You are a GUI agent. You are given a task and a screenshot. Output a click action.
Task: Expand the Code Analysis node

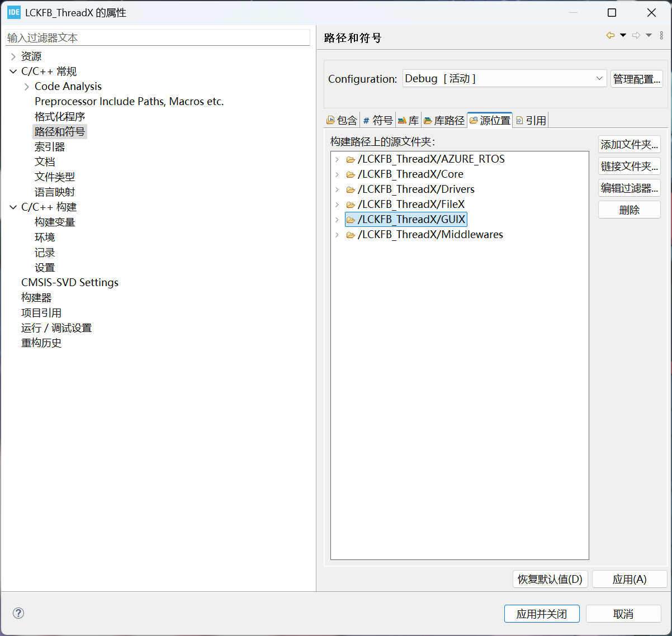pos(27,87)
